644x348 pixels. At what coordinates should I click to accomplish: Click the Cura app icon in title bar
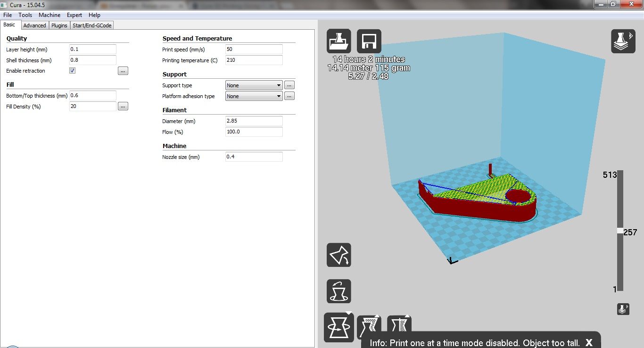(4, 4)
